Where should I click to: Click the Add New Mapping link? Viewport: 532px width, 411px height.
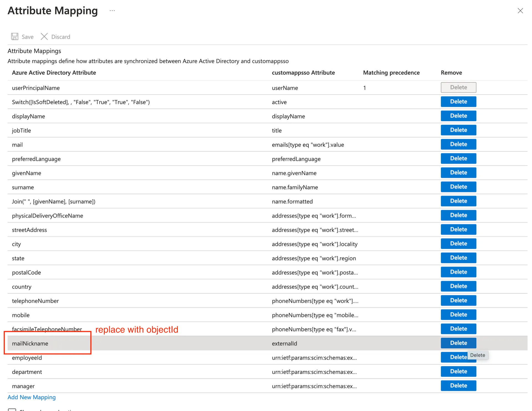(32, 397)
